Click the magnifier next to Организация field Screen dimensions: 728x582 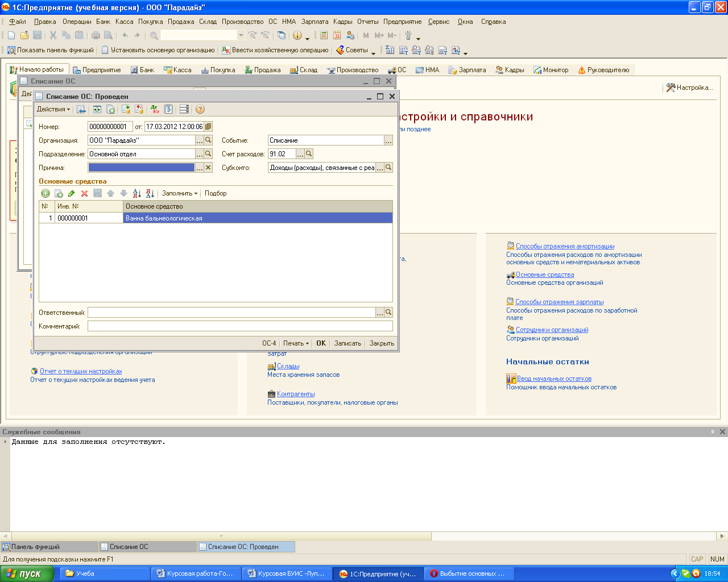[208, 140]
